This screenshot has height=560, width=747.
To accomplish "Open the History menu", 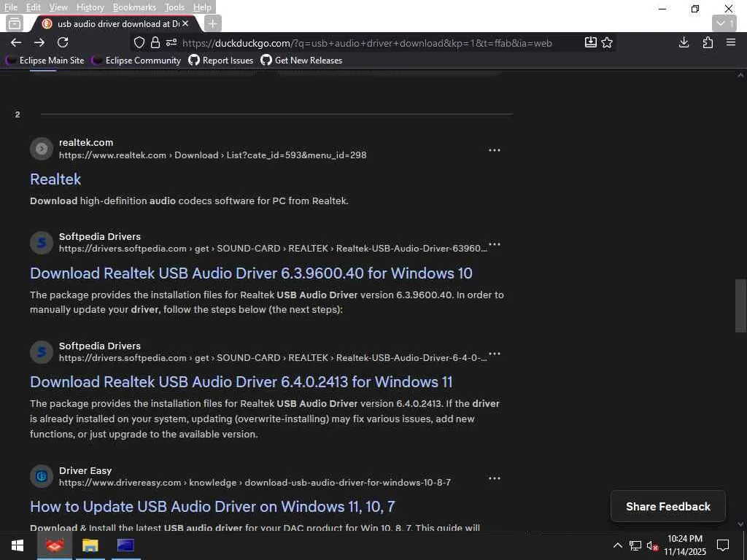I will pyautogui.click(x=90, y=7).
